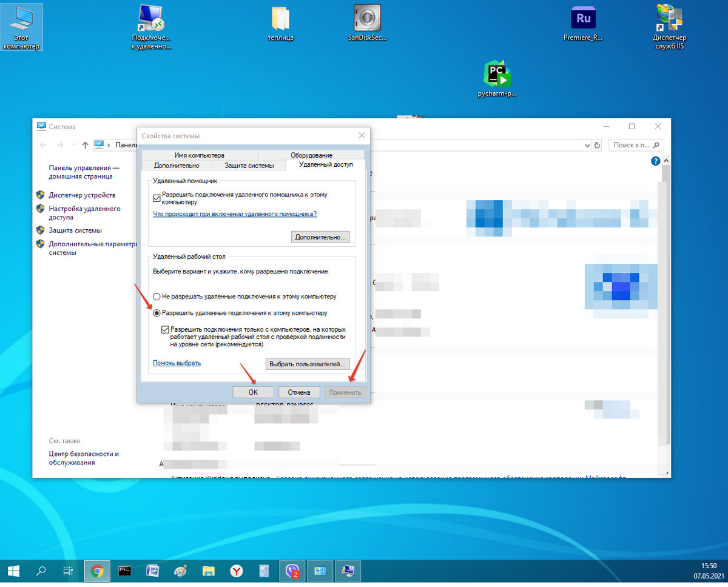Switch to the Защита системы tab
This screenshot has width=728, height=587.
pos(249,165)
